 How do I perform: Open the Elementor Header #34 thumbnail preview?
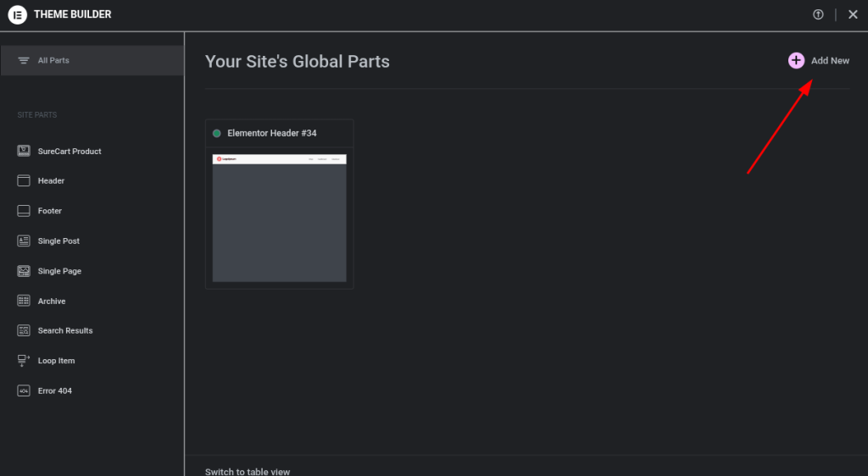279,218
